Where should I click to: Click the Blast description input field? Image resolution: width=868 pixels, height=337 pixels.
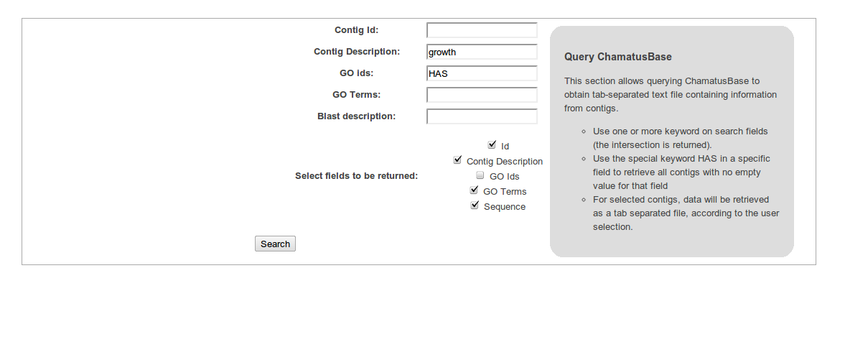point(482,116)
